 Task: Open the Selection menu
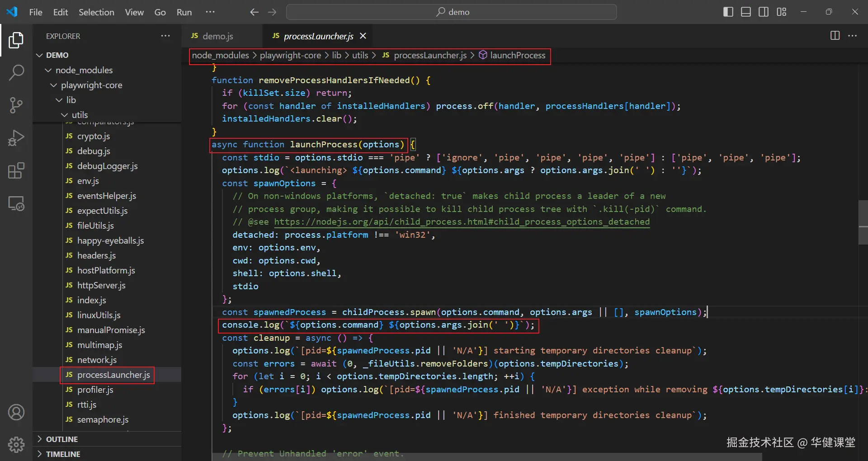(96, 12)
